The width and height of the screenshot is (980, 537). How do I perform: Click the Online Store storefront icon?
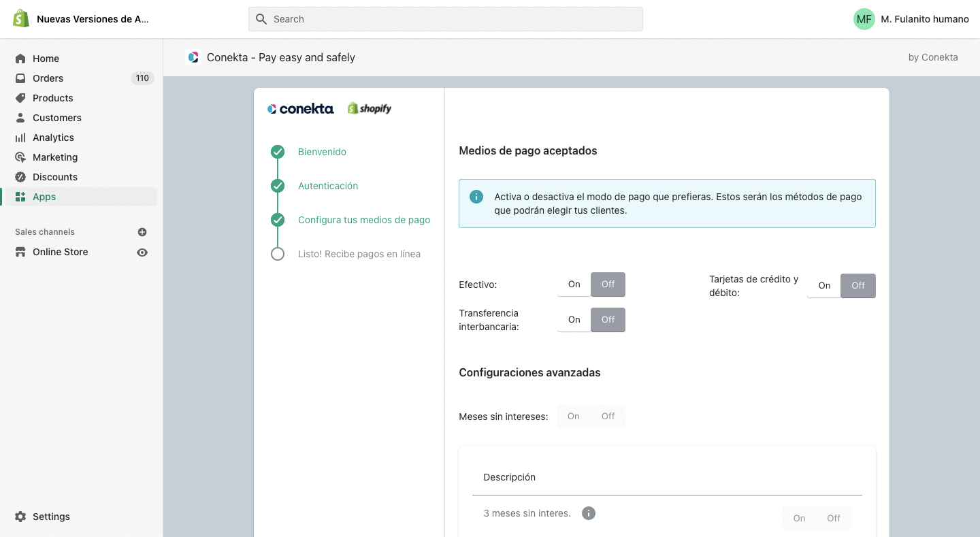click(20, 252)
